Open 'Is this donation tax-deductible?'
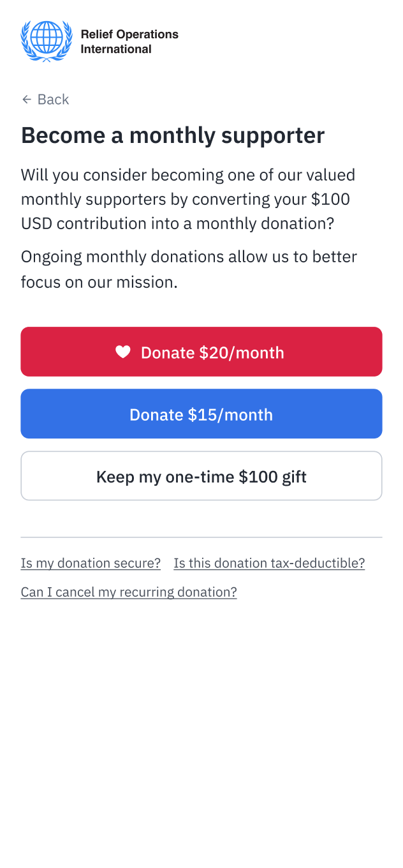The width and height of the screenshot is (403, 868). (x=269, y=563)
